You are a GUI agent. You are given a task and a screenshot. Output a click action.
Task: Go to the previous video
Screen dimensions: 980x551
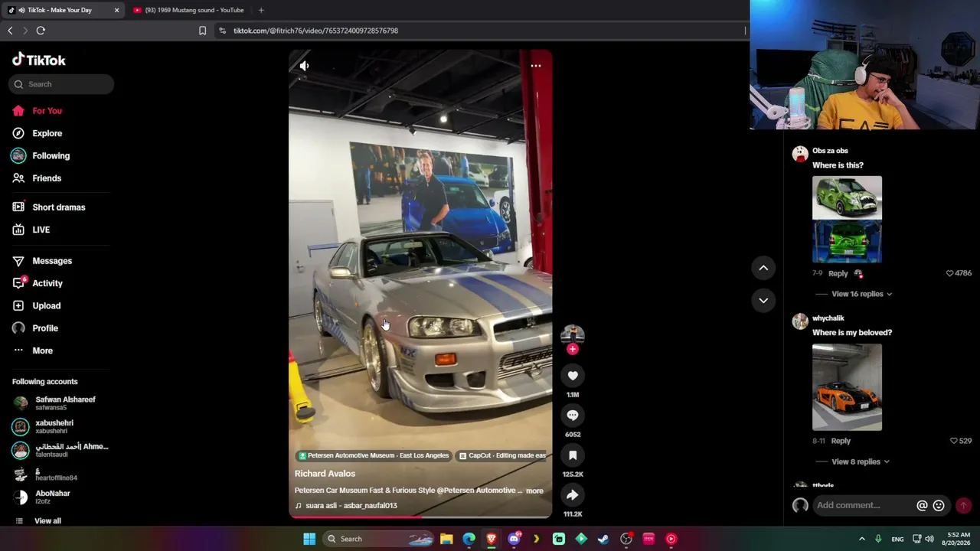point(763,268)
